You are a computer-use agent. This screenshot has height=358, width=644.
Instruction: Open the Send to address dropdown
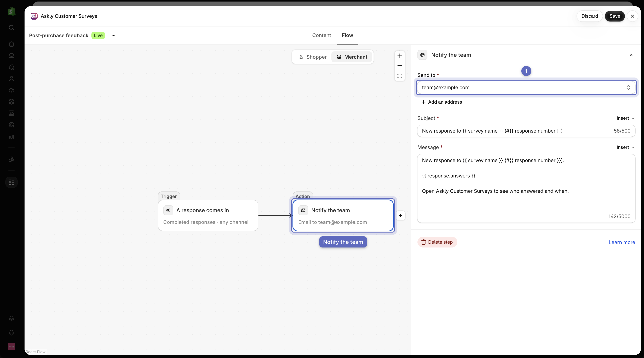526,87
